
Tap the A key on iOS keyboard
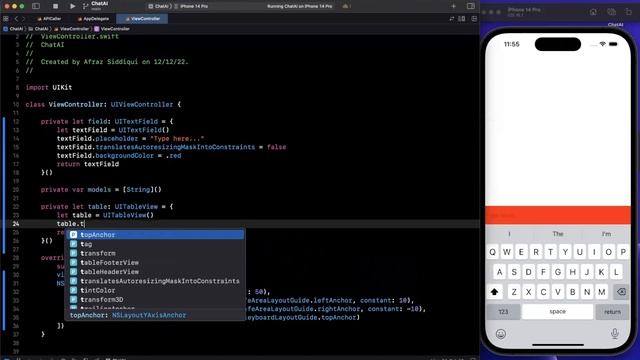tap(500, 271)
